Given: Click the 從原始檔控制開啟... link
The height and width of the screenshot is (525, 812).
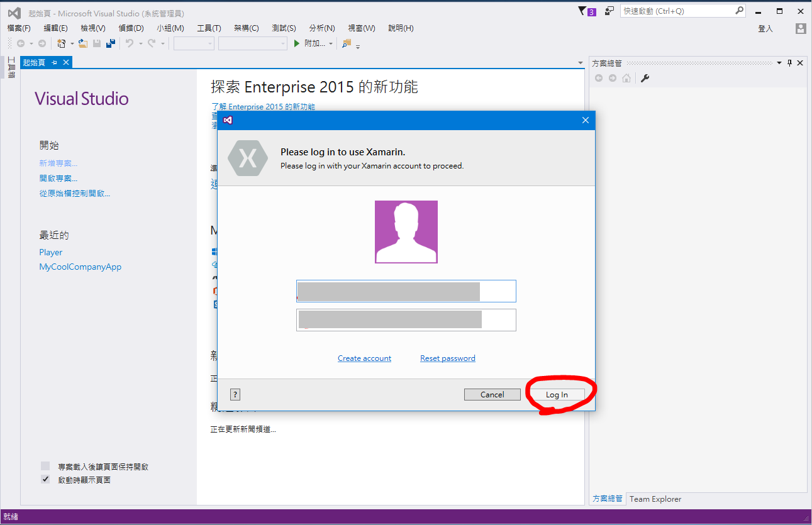Looking at the screenshot, I should [x=75, y=194].
